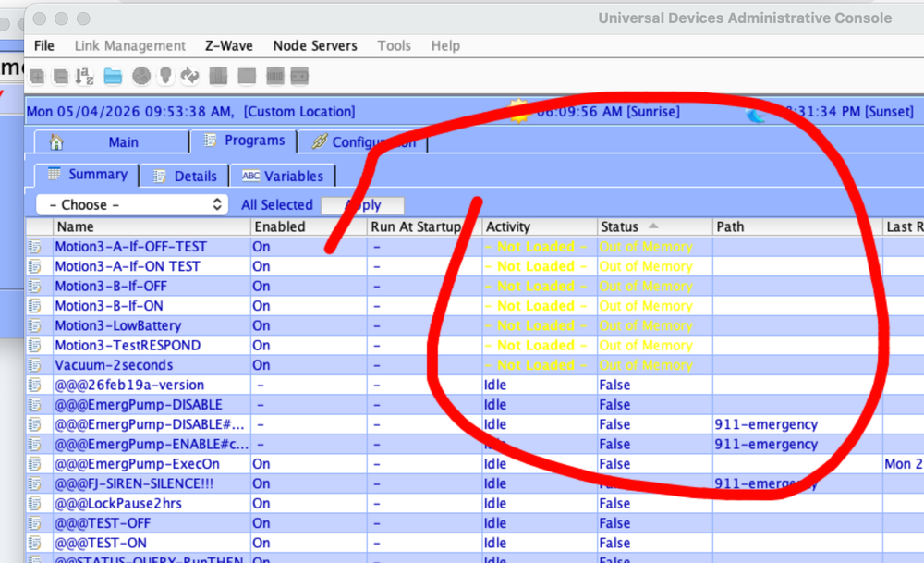This screenshot has height=563, width=924.
Task: Click the program icon for Vacuum-2seconds
Action: coord(35,365)
